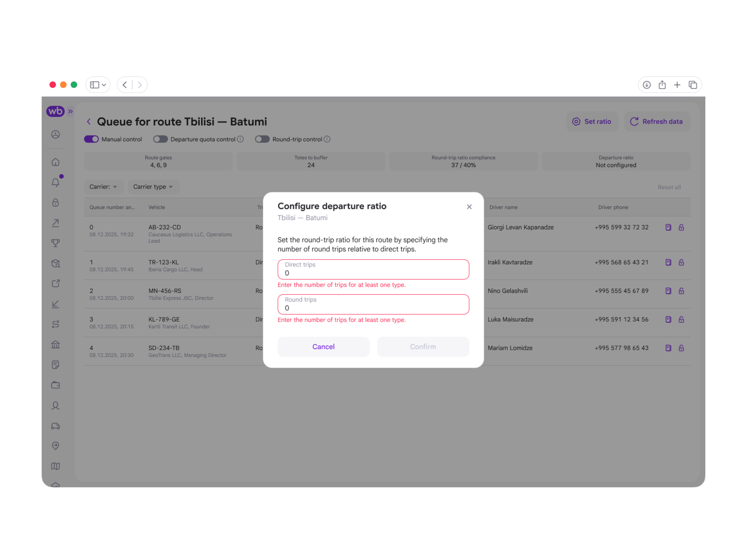747x560 pixels.
Task: Open the home icon in sidebar
Action: [55, 162]
